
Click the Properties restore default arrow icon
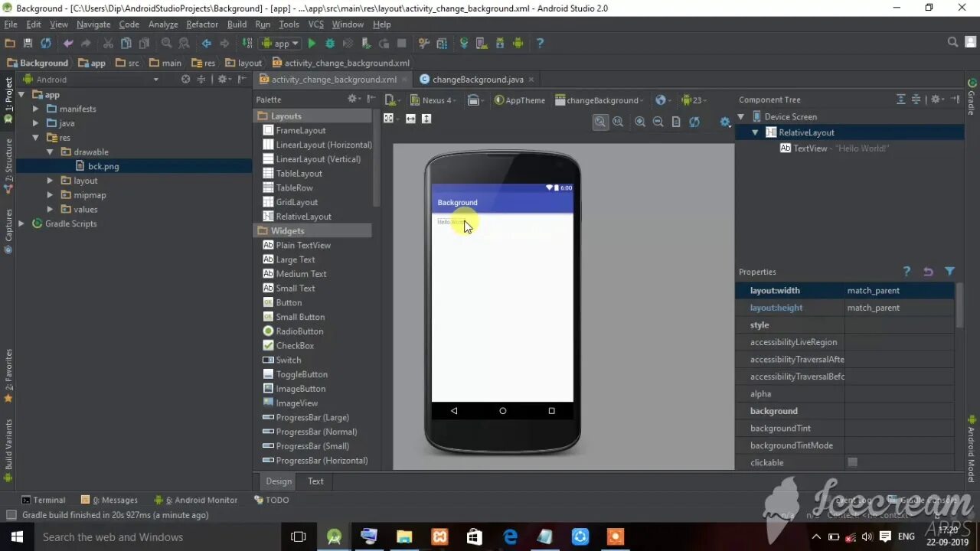[928, 272]
